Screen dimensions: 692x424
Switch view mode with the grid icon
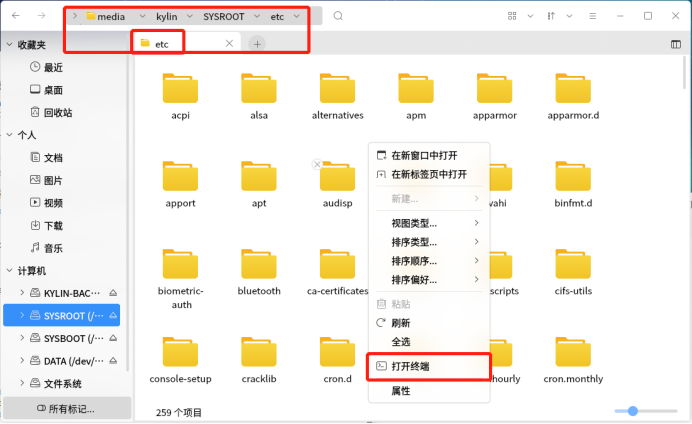pos(512,16)
